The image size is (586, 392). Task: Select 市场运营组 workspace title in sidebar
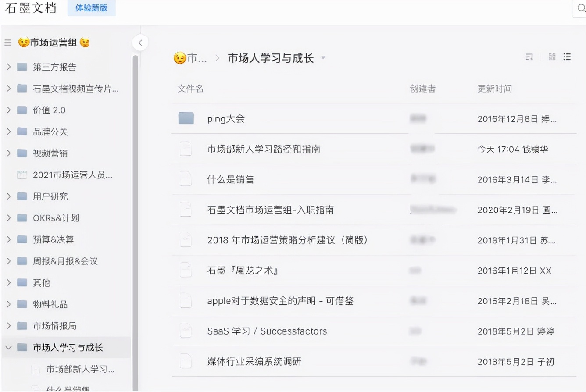click(54, 43)
